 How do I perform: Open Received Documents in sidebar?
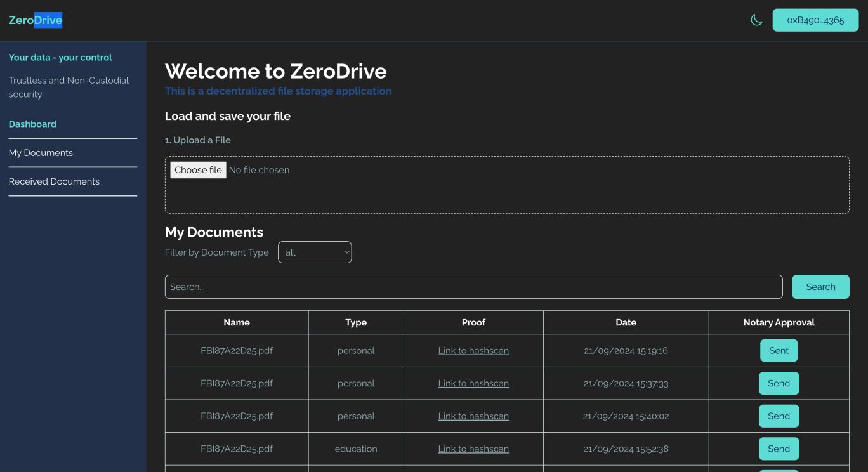point(54,181)
